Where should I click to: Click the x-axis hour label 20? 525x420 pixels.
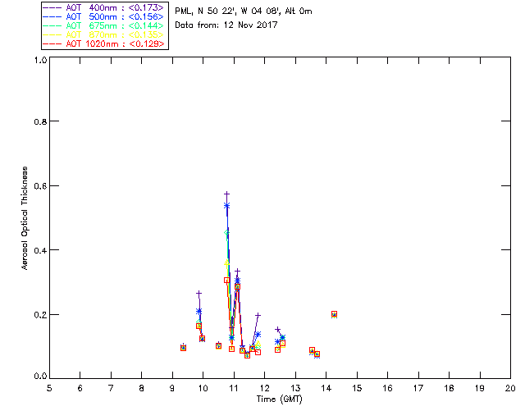510,388
